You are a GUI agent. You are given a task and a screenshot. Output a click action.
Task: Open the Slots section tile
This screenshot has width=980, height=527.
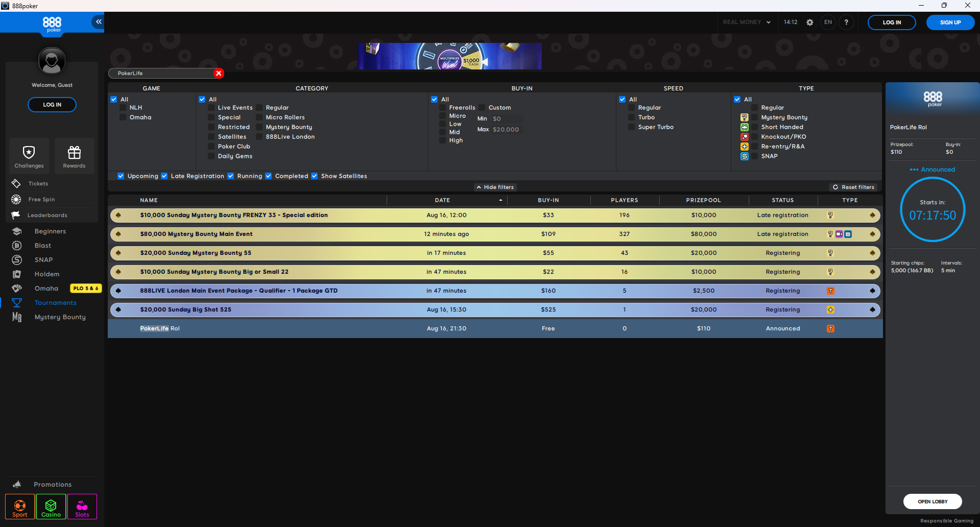82,507
